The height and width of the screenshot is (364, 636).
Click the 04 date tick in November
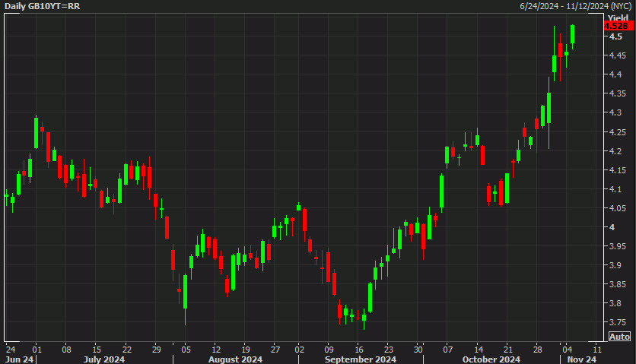click(567, 350)
